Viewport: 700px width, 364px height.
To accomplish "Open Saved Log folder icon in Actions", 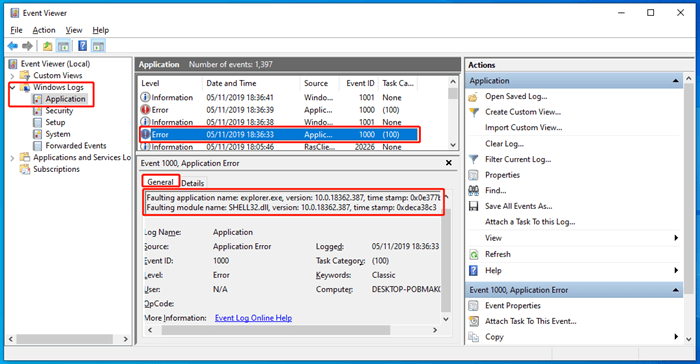I will pos(473,97).
